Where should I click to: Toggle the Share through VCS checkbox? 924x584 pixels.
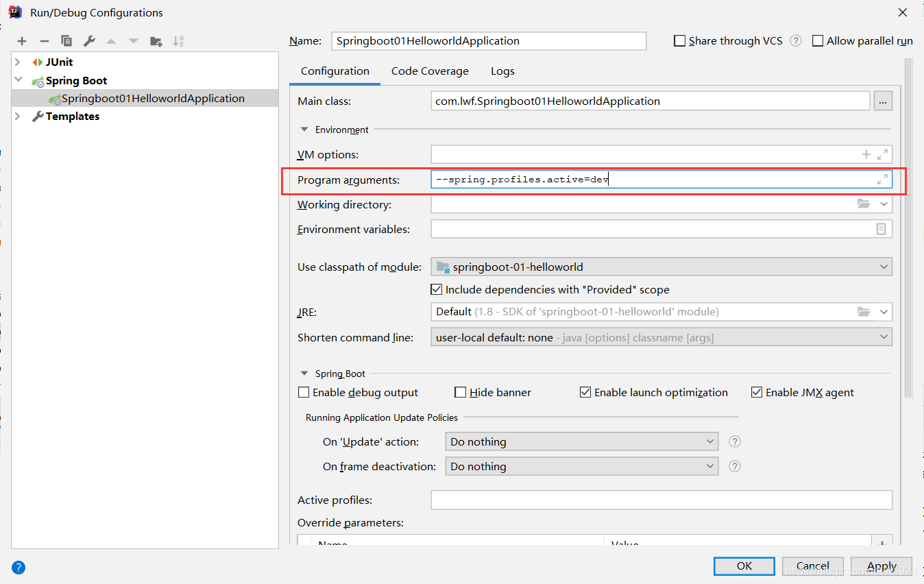pos(680,41)
